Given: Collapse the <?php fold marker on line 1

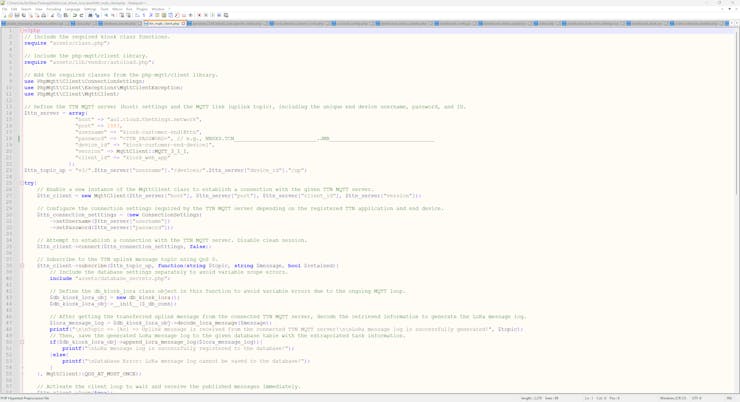Looking at the screenshot, I should [x=22, y=30].
